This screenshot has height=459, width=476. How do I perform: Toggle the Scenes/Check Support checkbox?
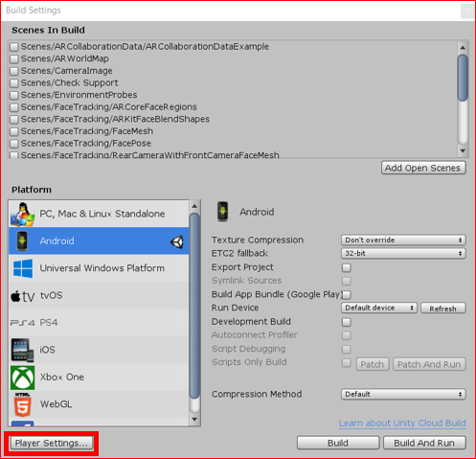pos(14,83)
